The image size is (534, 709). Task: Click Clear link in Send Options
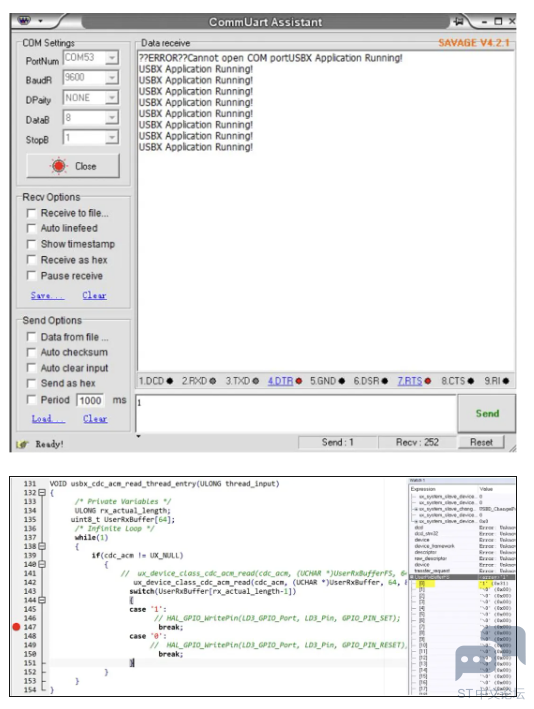pyautogui.click(x=95, y=419)
